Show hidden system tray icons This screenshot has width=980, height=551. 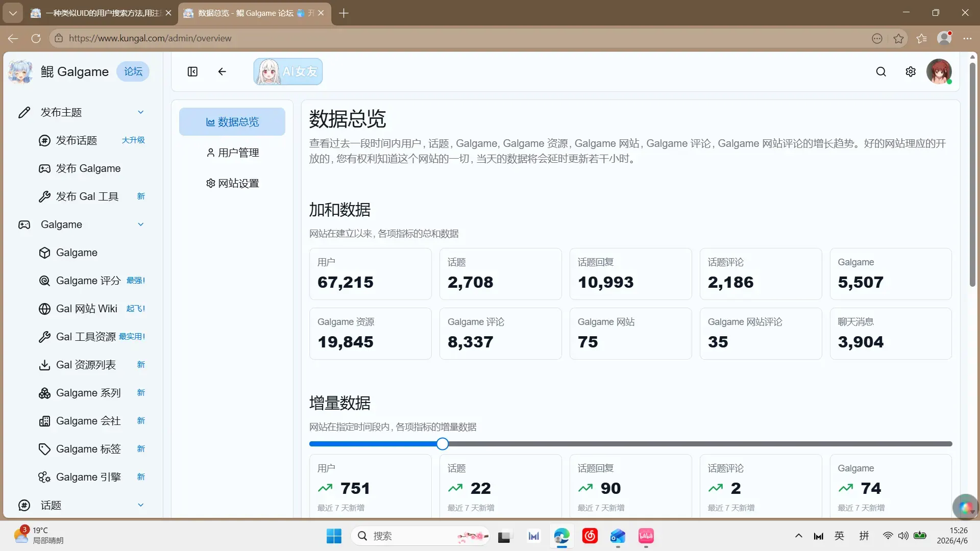[x=799, y=536]
